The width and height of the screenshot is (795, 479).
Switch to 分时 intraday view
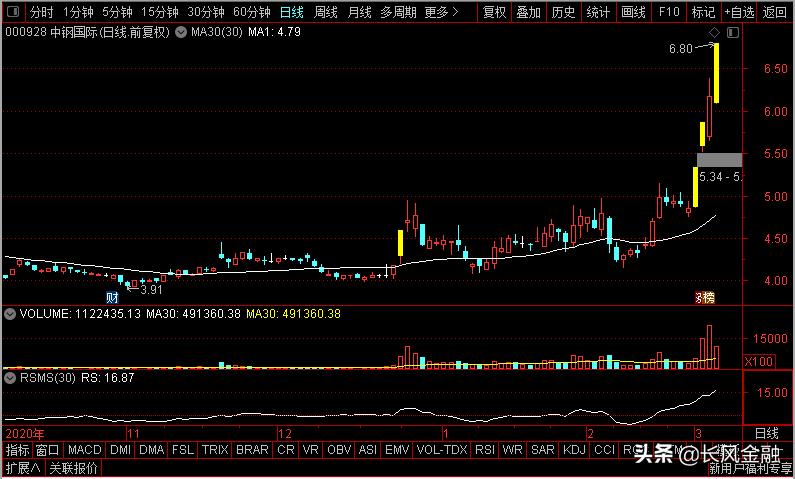pos(41,12)
